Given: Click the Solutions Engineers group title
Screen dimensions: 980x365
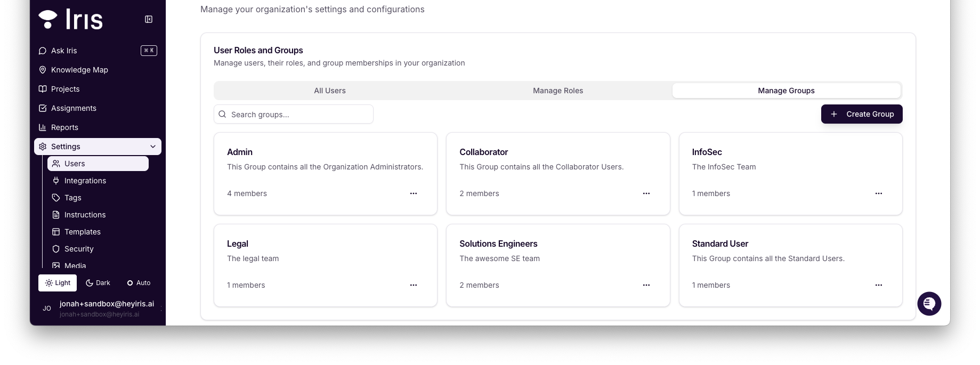Looking at the screenshot, I should (x=498, y=244).
